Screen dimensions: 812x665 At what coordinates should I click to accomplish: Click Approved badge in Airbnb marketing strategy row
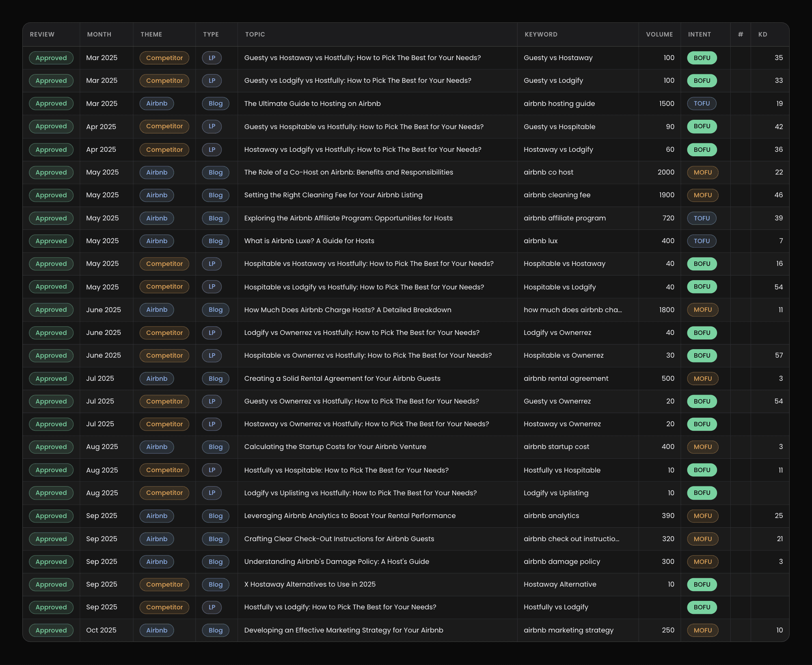click(x=51, y=630)
